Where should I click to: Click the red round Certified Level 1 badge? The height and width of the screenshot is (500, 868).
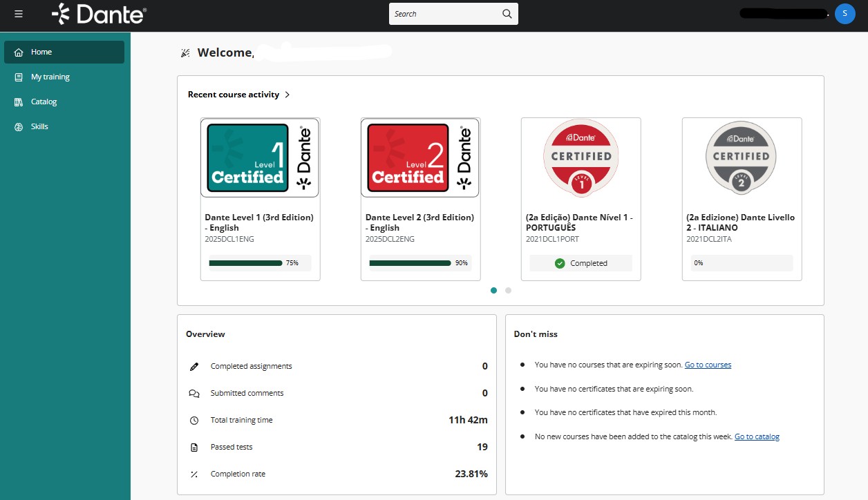[581, 157]
